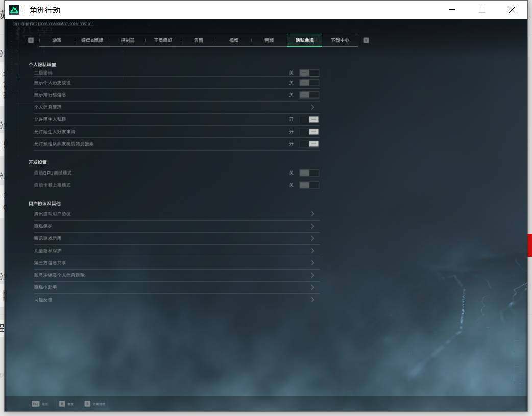Switch to the 界面 tab

tap(199, 40)
